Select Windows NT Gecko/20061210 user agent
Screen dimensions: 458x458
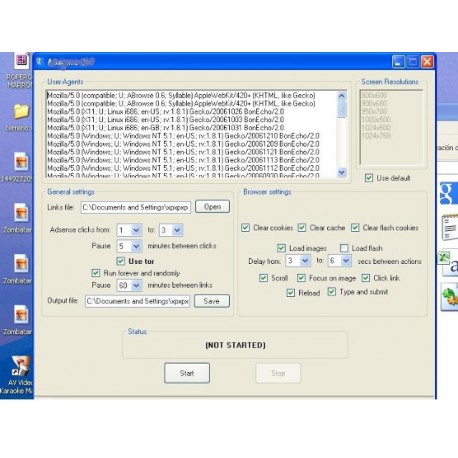tap(183, 136)
